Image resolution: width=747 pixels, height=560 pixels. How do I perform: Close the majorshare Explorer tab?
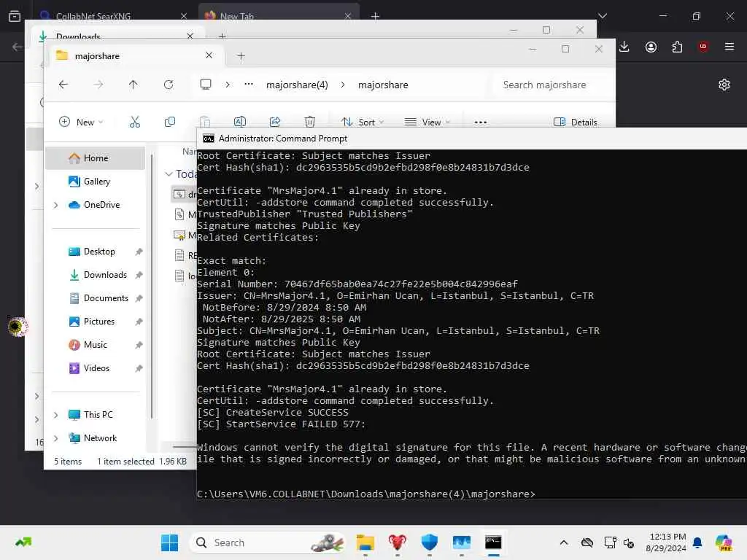tap(209, 55)
